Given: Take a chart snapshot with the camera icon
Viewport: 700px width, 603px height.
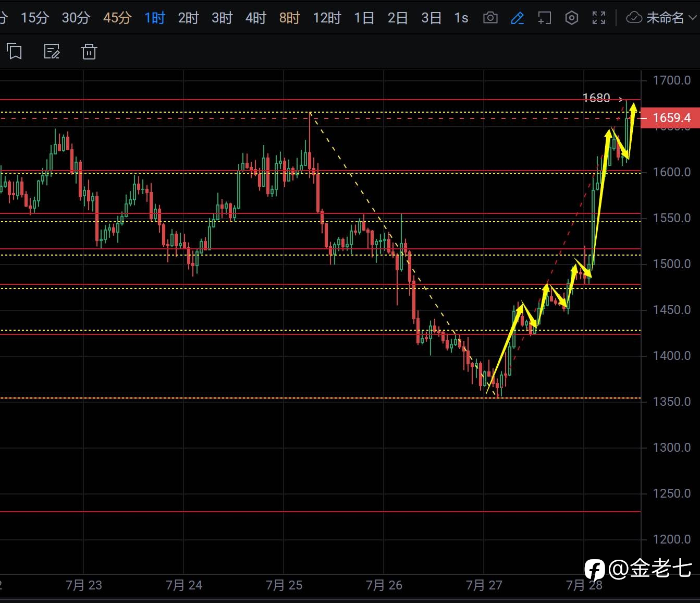Looking at the screenshot, I should click(x=490, y=18).
